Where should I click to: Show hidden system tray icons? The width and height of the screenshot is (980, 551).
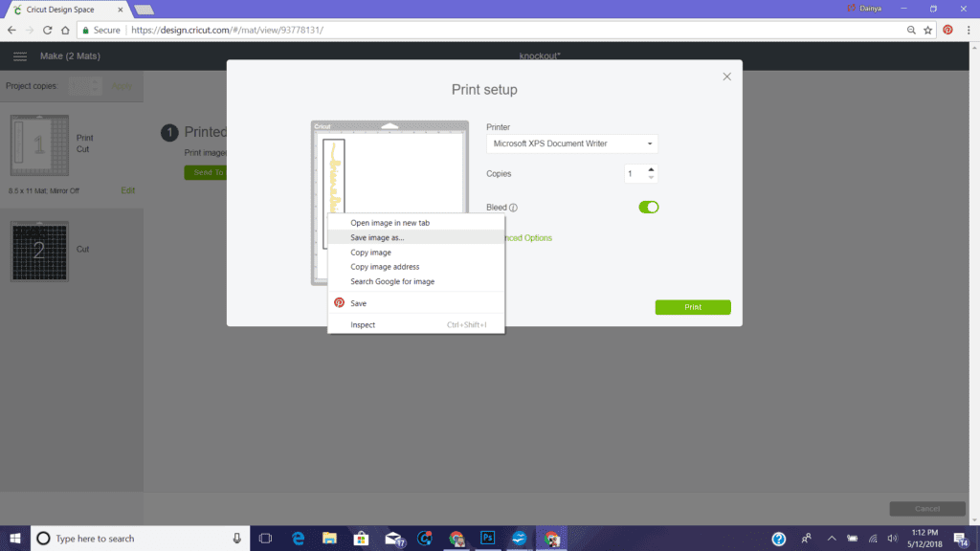tap(832, 539)
